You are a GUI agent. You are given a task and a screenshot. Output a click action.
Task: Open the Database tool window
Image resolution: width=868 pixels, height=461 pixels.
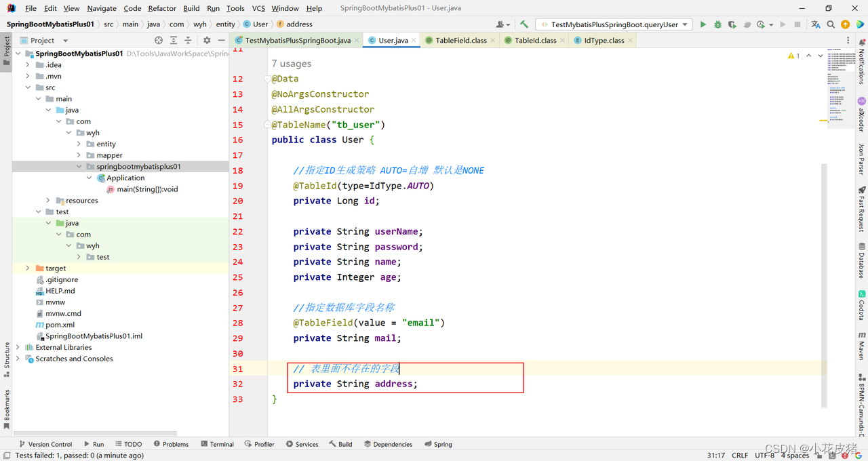862,260
